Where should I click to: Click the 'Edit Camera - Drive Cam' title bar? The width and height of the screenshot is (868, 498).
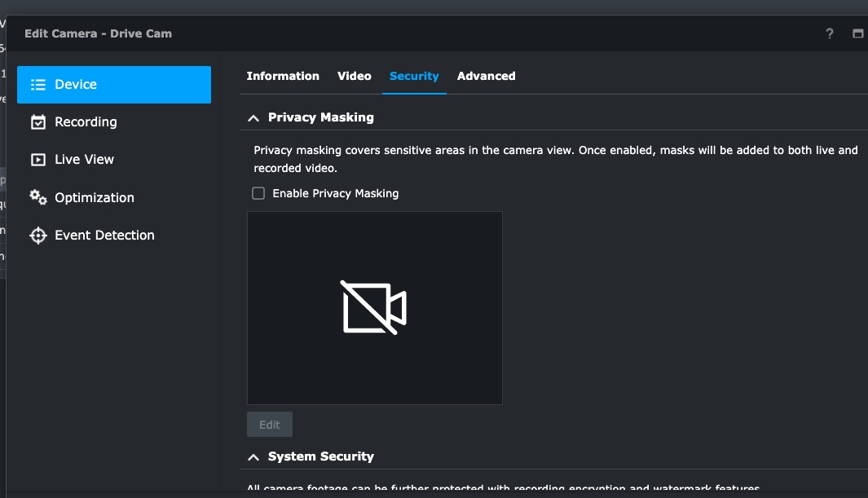coord(98,33)
